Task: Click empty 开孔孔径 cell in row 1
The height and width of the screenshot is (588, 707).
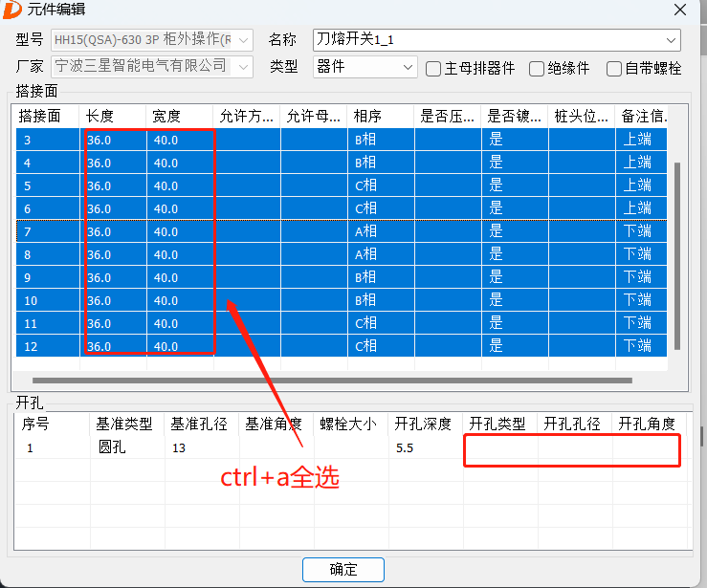Action: coord(575,447)
